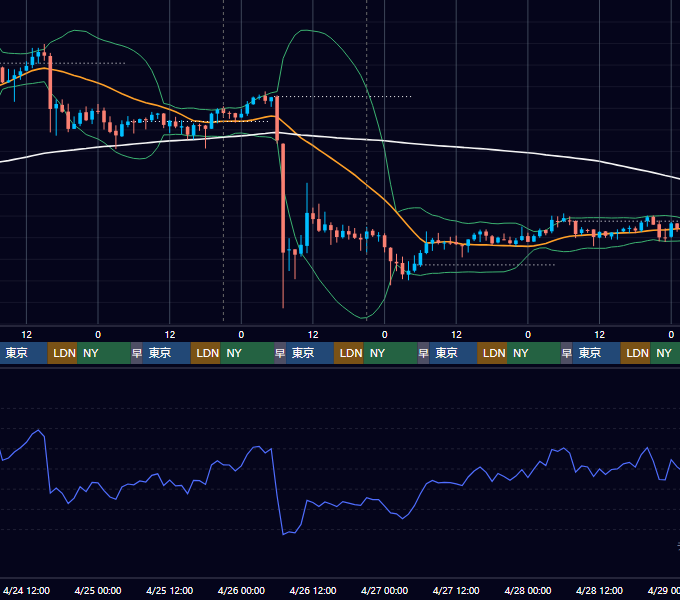
Task: Click the NY session block for 4/26
Action: coord(390,353)
